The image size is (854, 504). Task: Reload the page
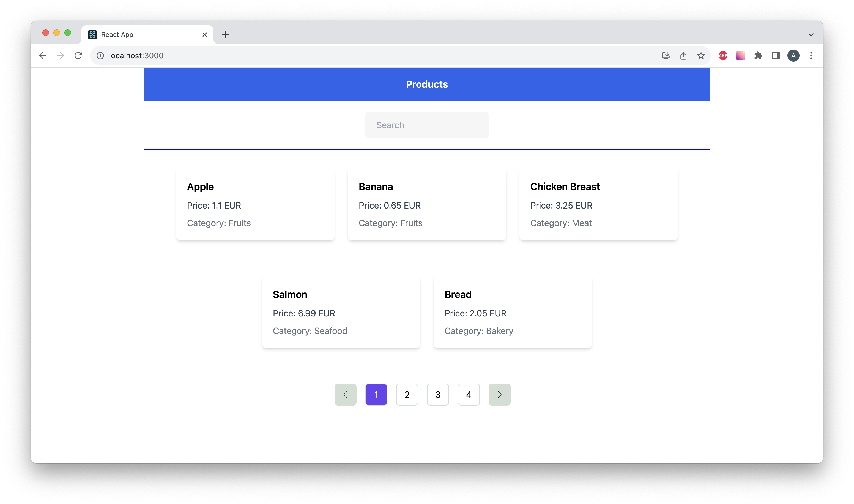(x=78, y=55)
